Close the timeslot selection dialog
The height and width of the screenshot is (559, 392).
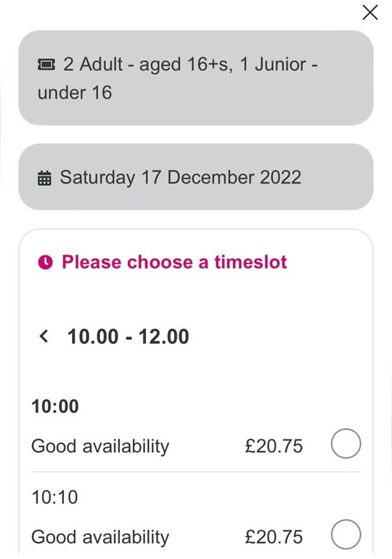pyautogui.click(x=370, y=12)
